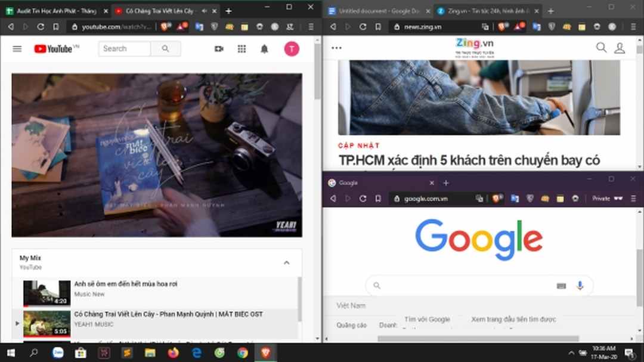Mute the Có Chàng Trai Viết Lên Cây tab audio
This screenshot has height=362, width=644.
click(204, 11)
